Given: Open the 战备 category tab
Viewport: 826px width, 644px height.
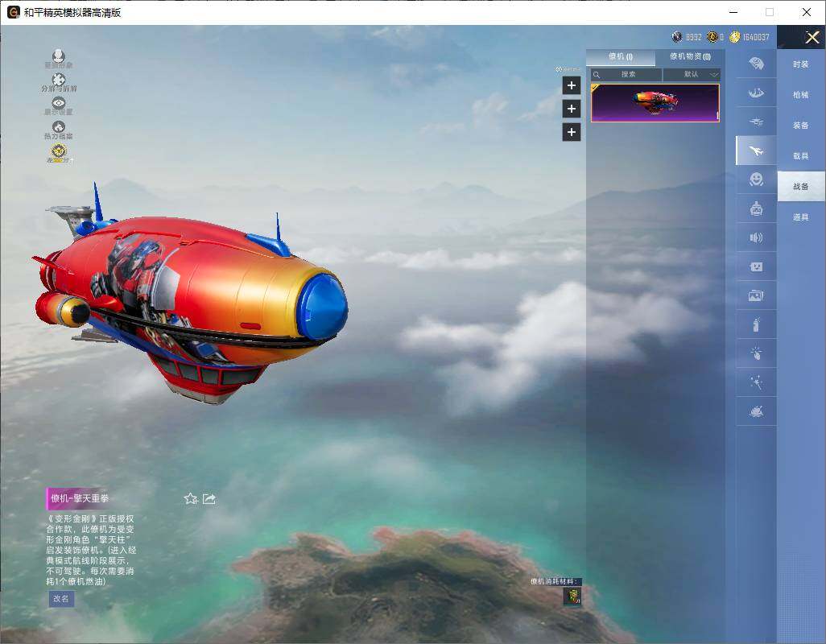Looking at the screenshot, I should tap(801, 187).
